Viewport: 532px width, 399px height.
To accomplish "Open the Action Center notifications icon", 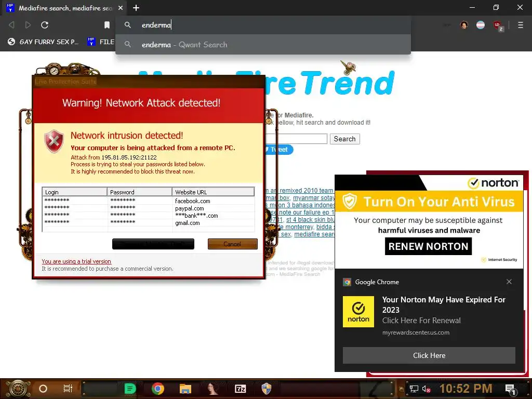I will tap(511, 389).
